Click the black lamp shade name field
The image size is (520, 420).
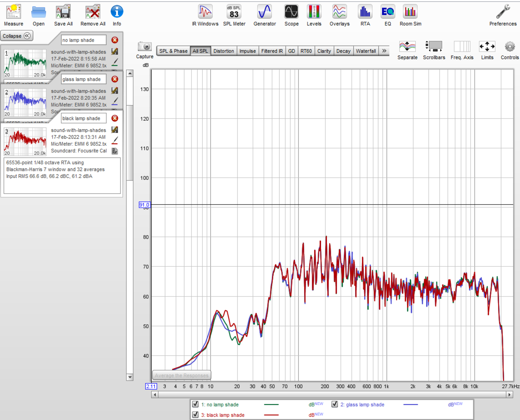(x=84, y=118)
